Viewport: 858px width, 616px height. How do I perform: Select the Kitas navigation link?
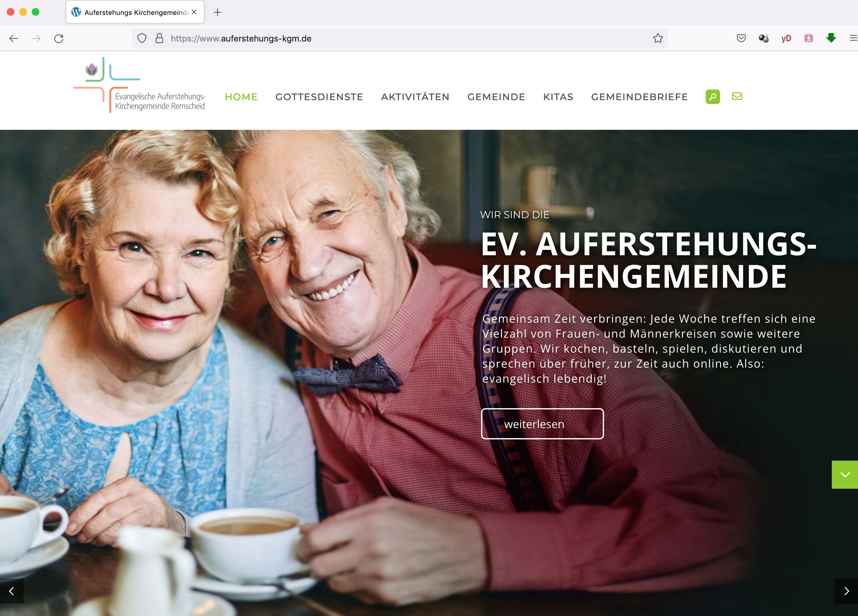tap(558, 97)
